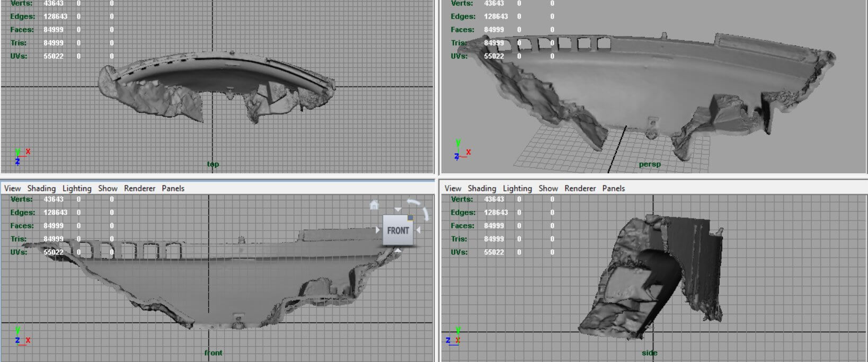
Task: Open the Renderer menu in the front viewport
Action: (139, 188)
